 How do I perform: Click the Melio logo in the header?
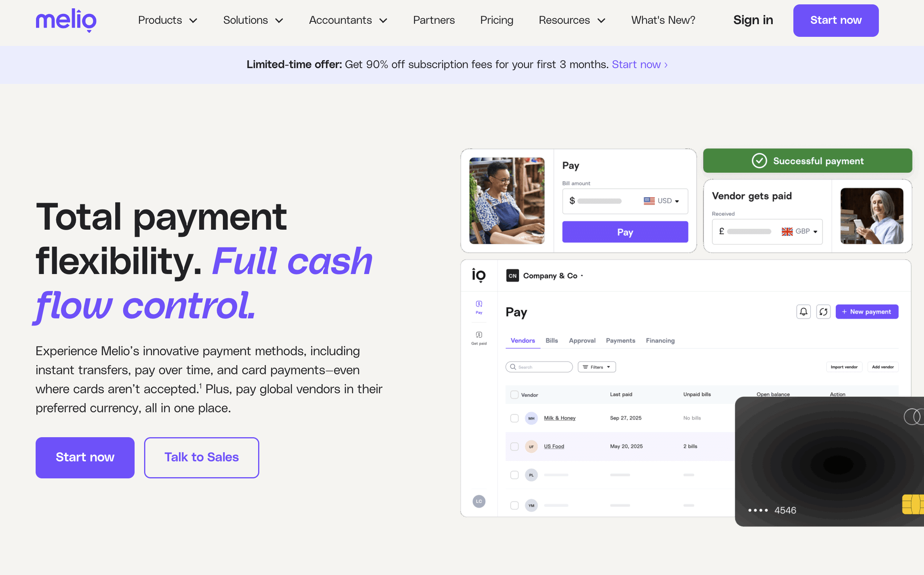[x=66, y=20]
